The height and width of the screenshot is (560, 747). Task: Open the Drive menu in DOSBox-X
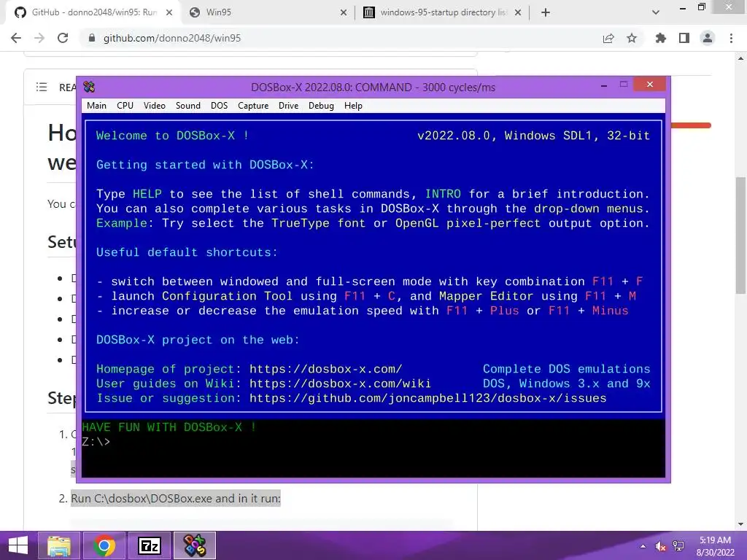click(x=288, y=106)
